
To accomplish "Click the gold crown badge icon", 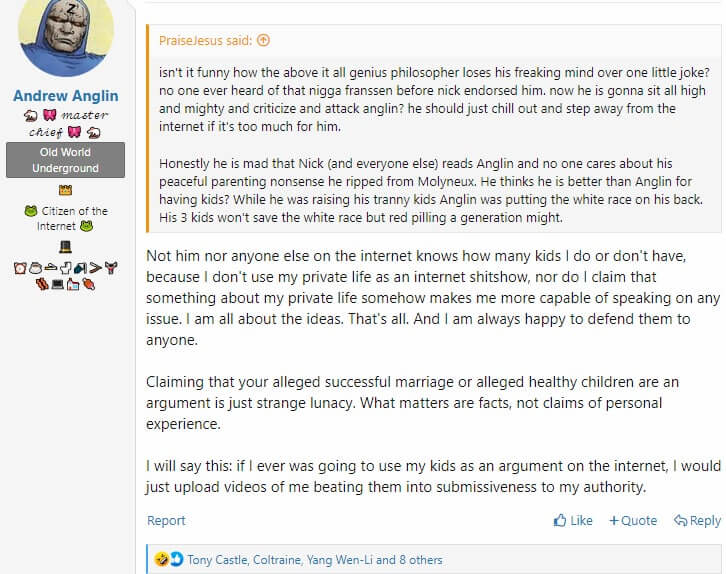I will coord(65,190).
